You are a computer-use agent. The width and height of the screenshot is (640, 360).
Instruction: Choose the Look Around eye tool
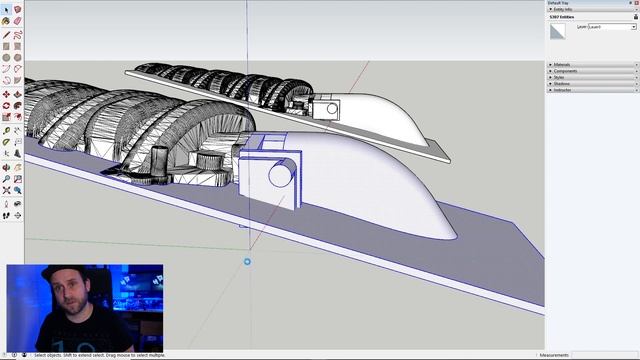pyautogui.click(x=18, y=204)
